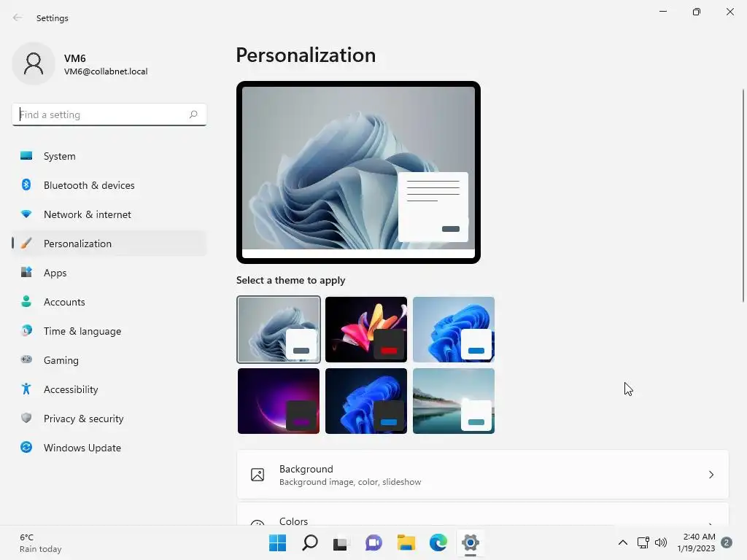The width and height of the screenshot is (747, 560).
Task: Open Background image, color, slideshow settings
Action: point(483,475)
